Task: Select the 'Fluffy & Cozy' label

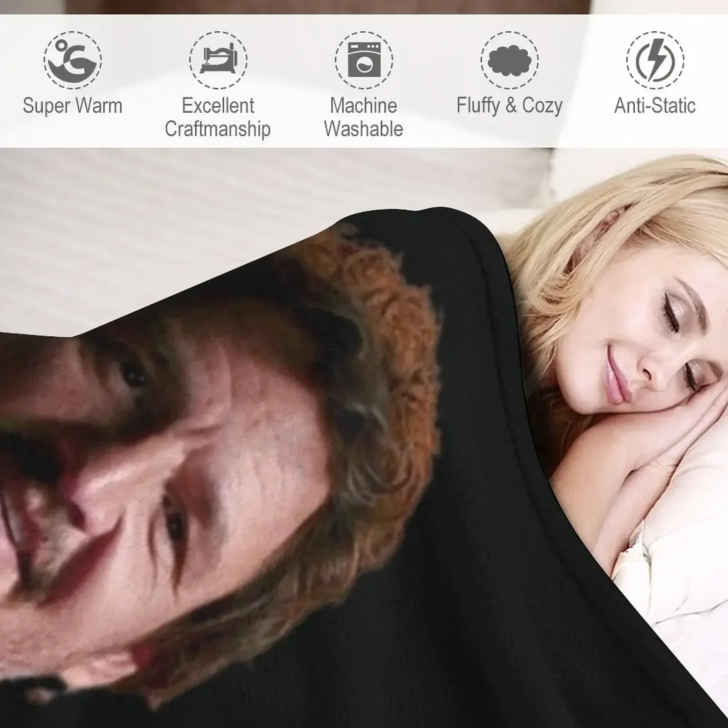Action: coord(510,106)
